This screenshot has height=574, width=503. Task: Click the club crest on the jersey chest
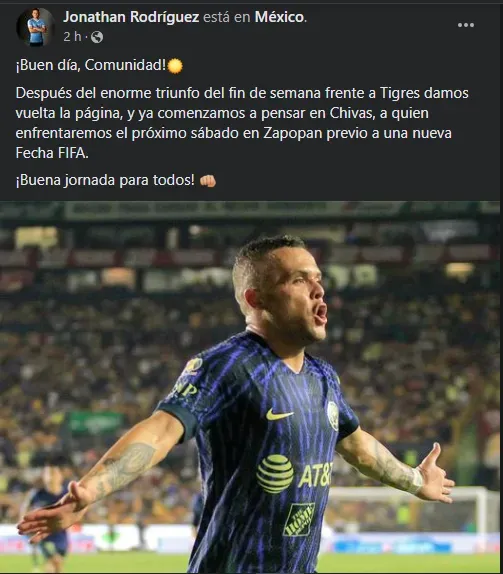pos(333,415)
